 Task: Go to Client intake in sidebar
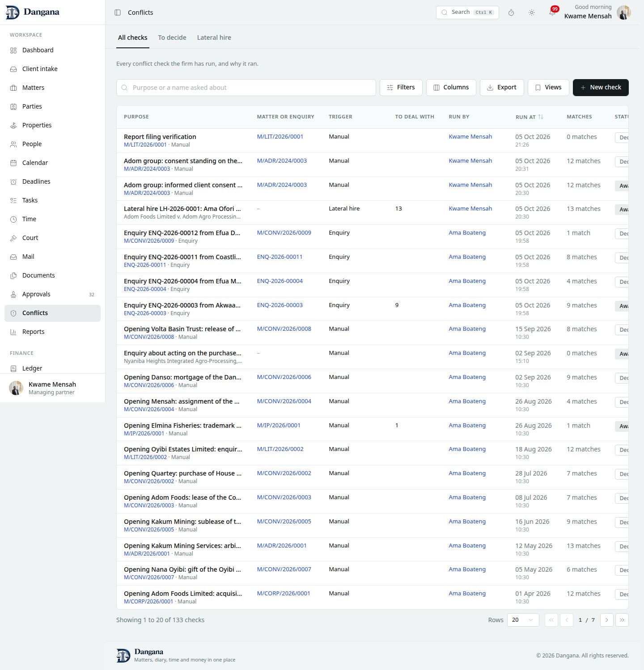pos(52,69)
